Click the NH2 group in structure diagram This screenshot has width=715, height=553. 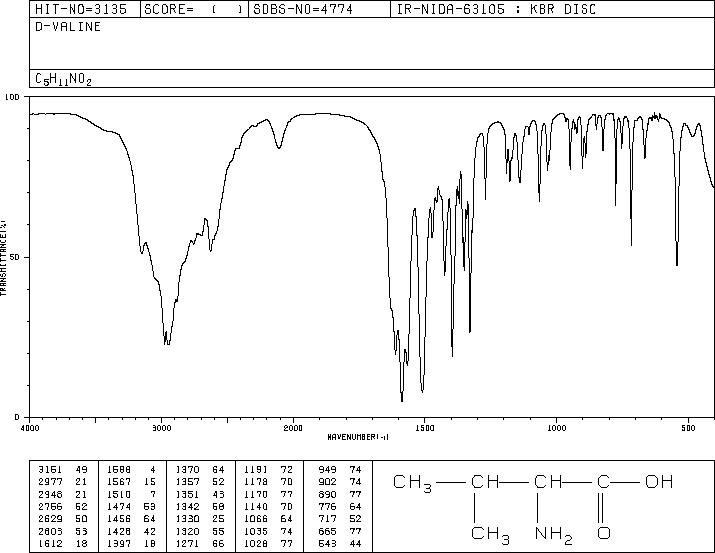pos(554,534)
